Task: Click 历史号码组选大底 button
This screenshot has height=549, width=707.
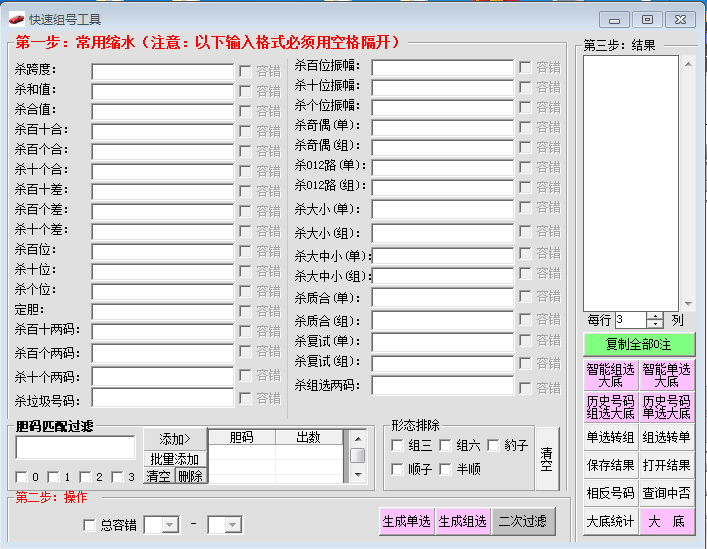Action: tap(611, 407)
